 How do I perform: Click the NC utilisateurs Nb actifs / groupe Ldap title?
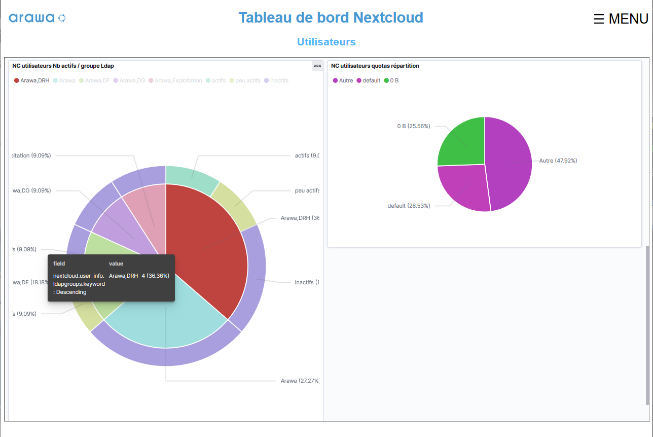(x=63, y=66)
